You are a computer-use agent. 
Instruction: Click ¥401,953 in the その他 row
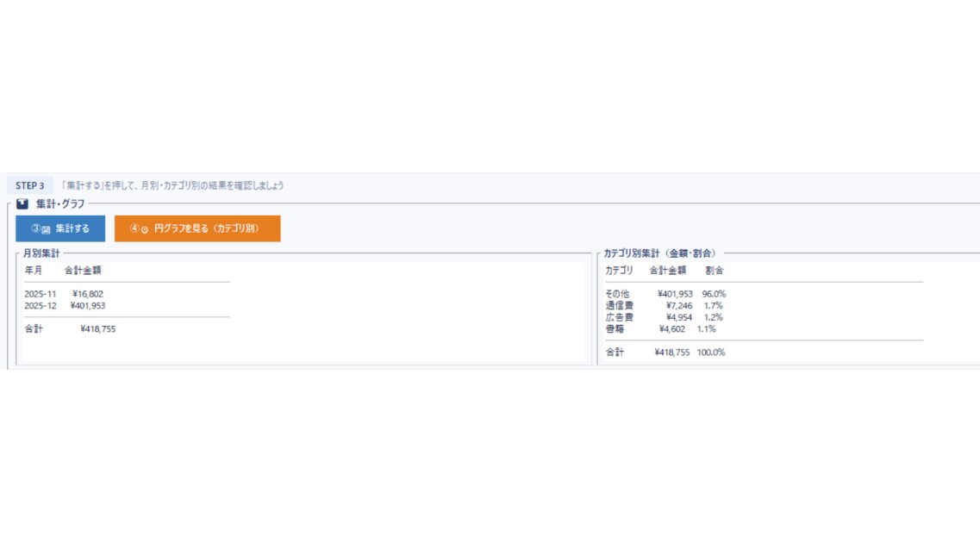pyautogui.click(x=675, y=294)
